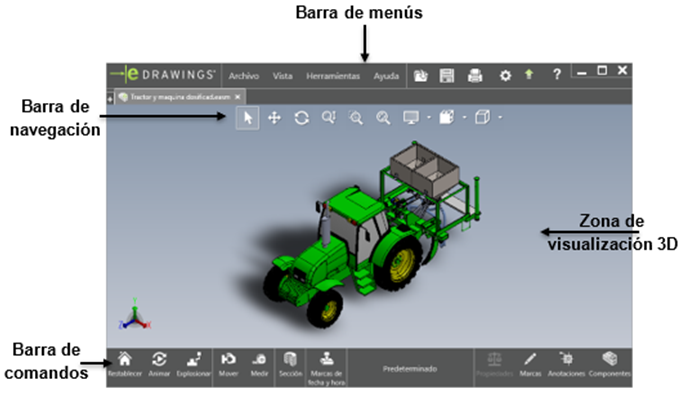Select the rotate tool
The height and width of the screenshot is (407, 688).
coord(301,118)
